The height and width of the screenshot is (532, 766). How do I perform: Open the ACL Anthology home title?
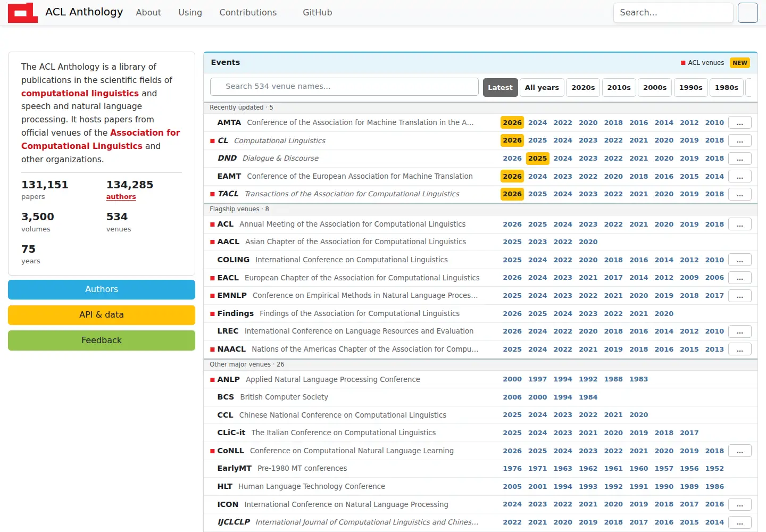[x=84, y=12]
